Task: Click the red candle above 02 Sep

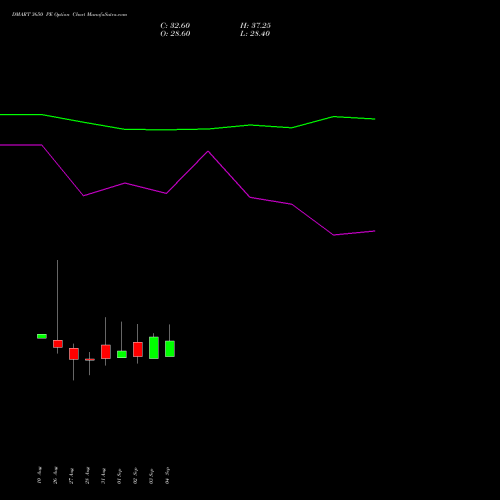Action: 138,349
